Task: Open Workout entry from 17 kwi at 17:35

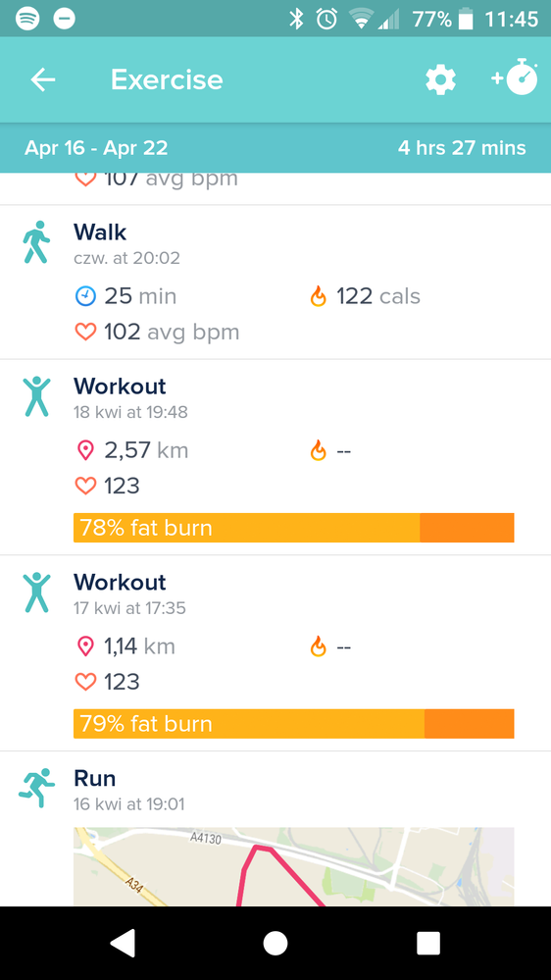Action: point(275,653)
